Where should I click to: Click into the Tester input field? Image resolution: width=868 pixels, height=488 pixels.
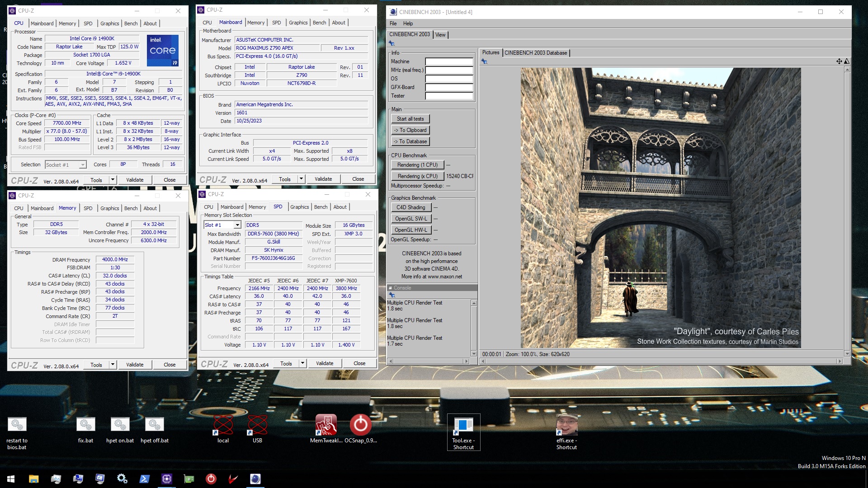(x=449, y=96)
